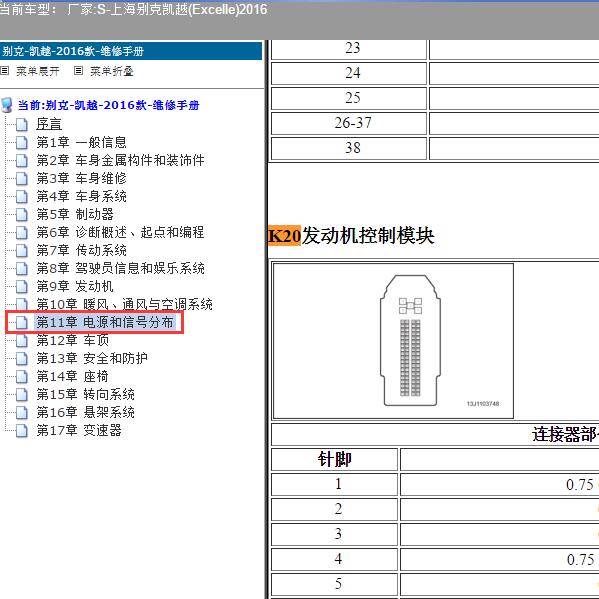Image resolution: width=599 pixels, height=599 pixels.
Task: Click the page icon beside 第12章 车顶
Action: (x=22, y=340)
